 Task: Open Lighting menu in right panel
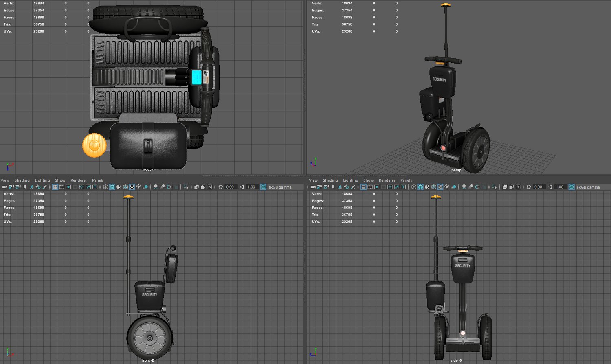(350, 180)
